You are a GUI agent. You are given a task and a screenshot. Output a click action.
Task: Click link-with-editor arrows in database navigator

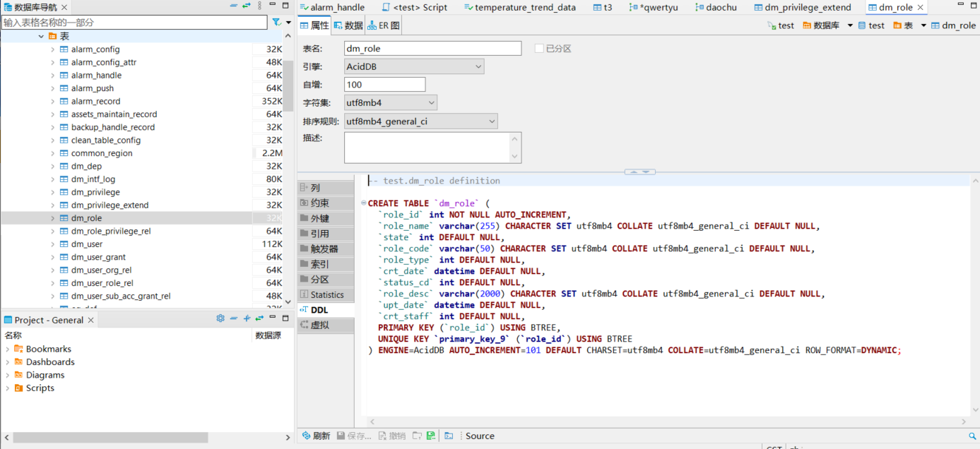point(247,6)
